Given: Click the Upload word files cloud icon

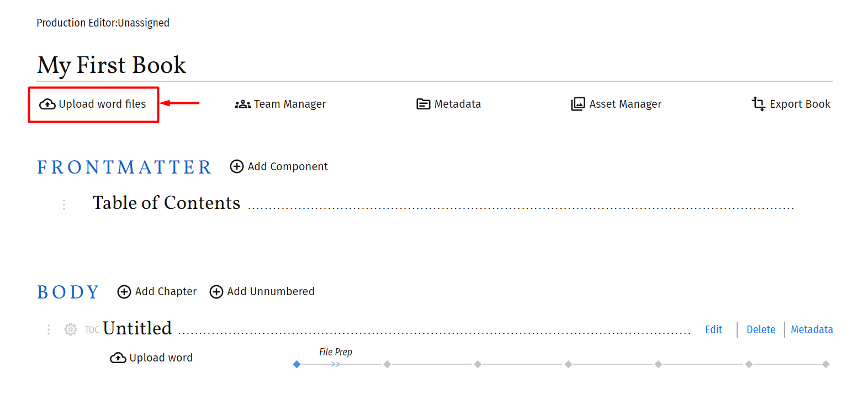Looking at the screenshot, I should [x=47, y=104].
